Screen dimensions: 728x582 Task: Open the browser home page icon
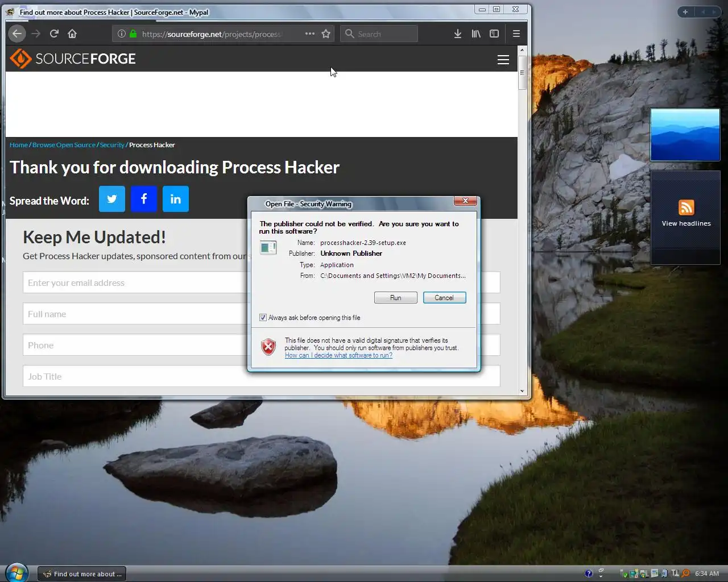(x=72, y=34)
